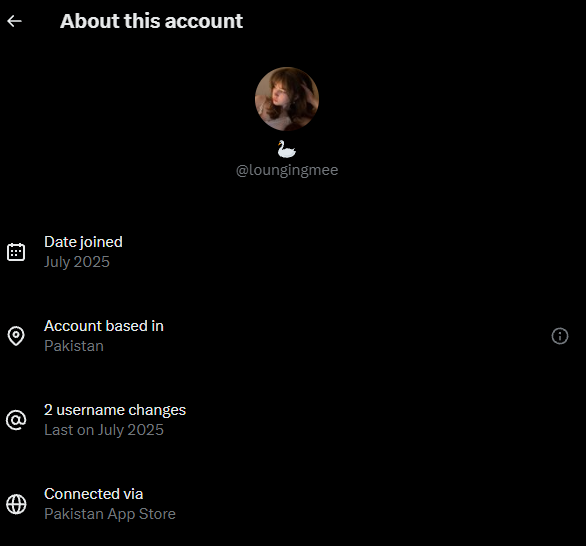The image size is (586, 546).
Task: Click the globe icon beside Connected via
Action: point(16,504)
